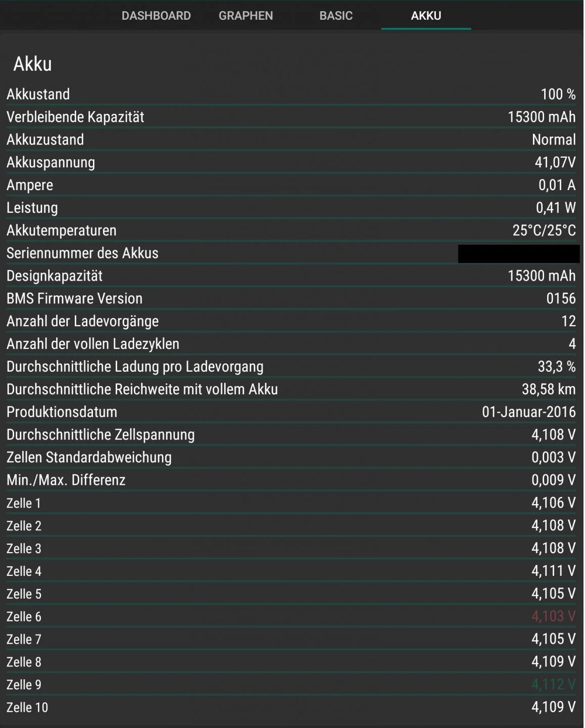Click the Zelle 1 row label
The image size is (585, 728).
(x=24, y=504)
